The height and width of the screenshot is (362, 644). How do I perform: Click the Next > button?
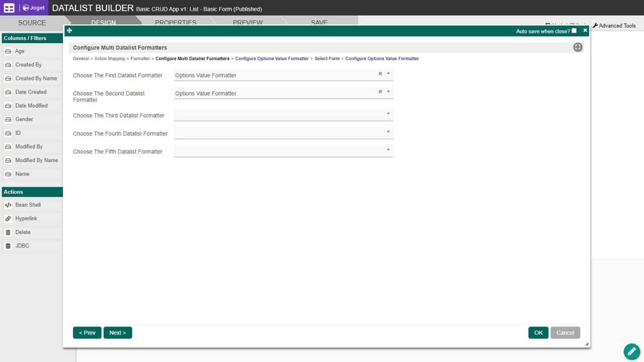point(118,333)
